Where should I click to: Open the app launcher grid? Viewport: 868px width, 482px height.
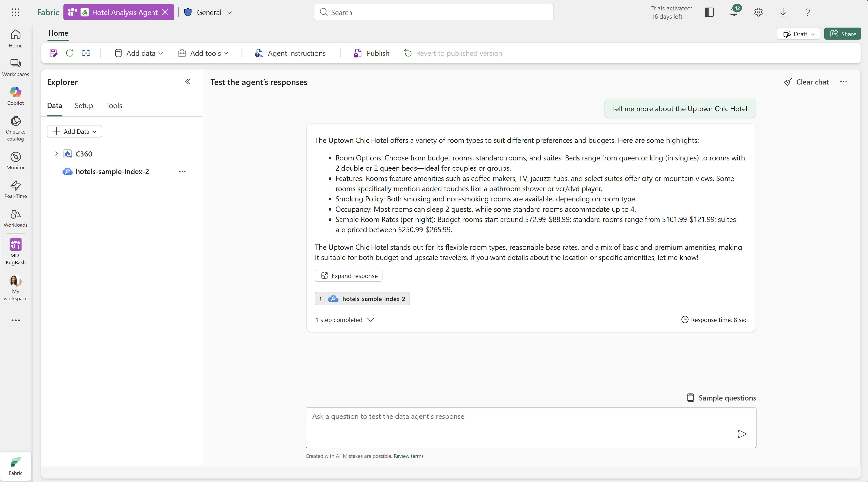[x=16, y=12]
